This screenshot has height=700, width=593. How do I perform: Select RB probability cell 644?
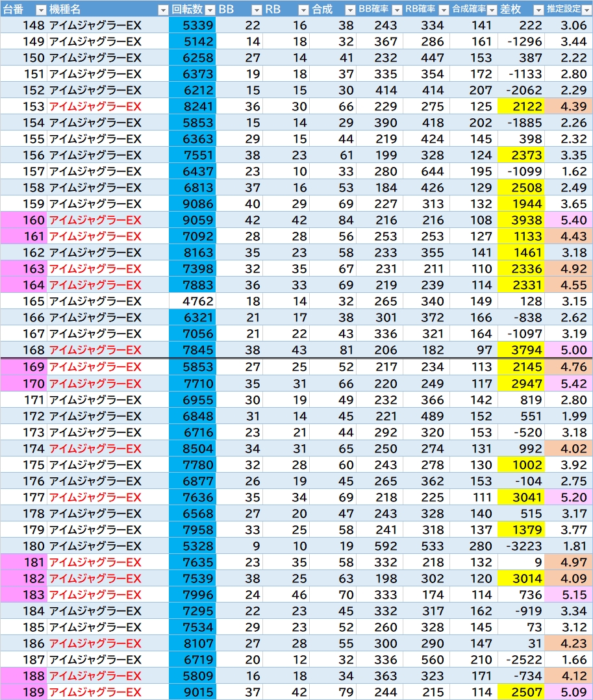427,171
